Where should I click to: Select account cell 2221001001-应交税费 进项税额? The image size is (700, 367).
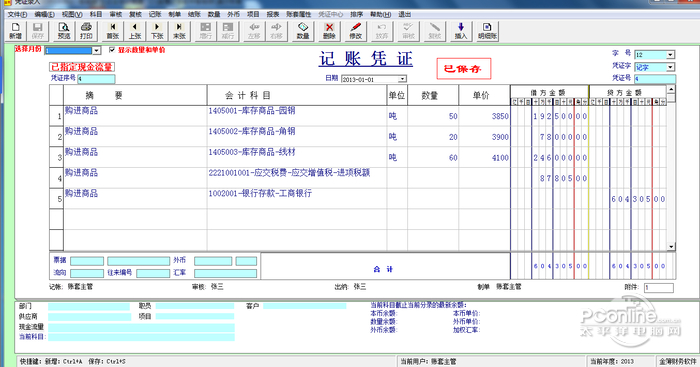pos(297,177)
